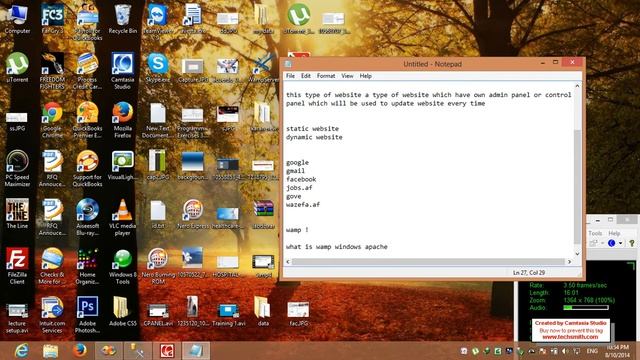Launch The Line game shortcut
Screen dimensions: 640x360
pyautogui.click(x=17, y=214)
